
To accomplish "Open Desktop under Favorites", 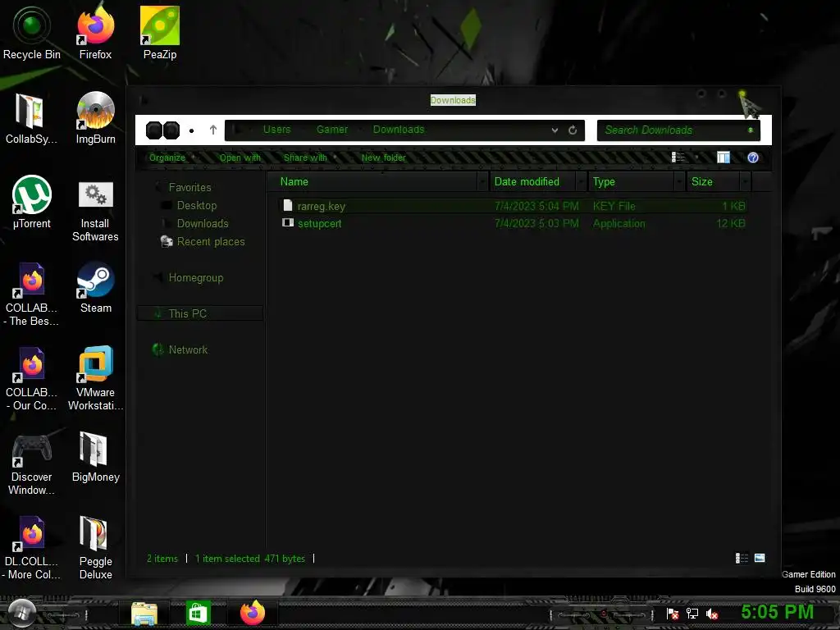I will point(197,206).
